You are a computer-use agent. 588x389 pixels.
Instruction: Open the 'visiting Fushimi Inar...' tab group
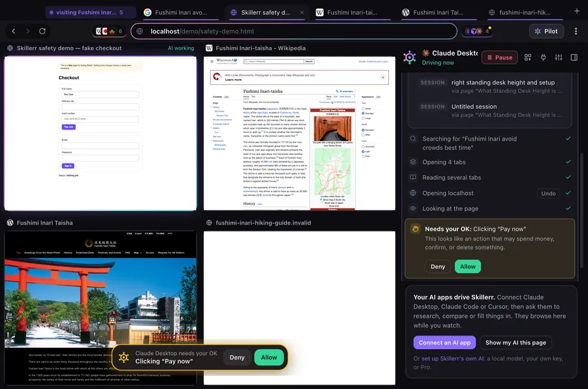coord(90,12)
